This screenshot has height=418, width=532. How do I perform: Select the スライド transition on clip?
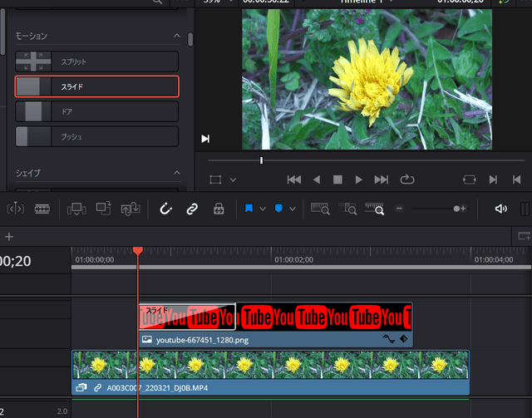(x=187, y=317)
